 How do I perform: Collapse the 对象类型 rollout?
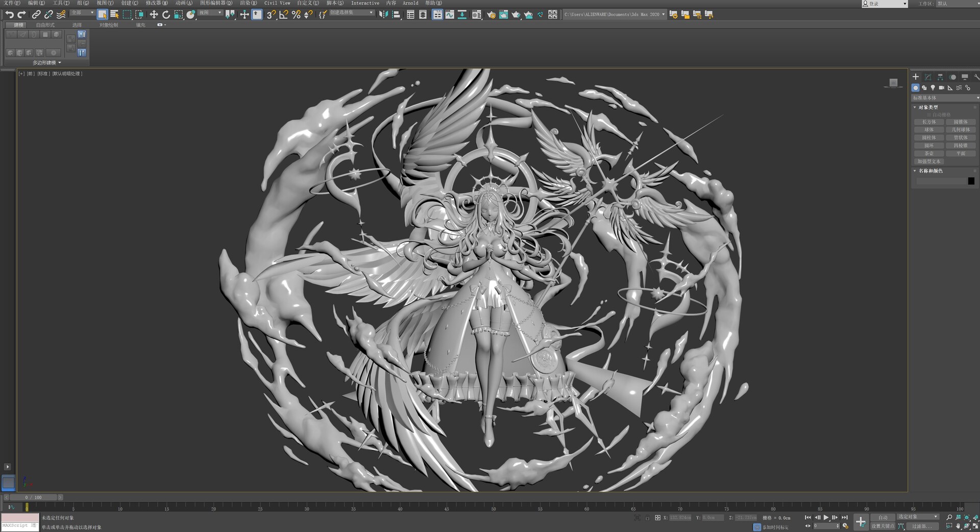[928, 107]
